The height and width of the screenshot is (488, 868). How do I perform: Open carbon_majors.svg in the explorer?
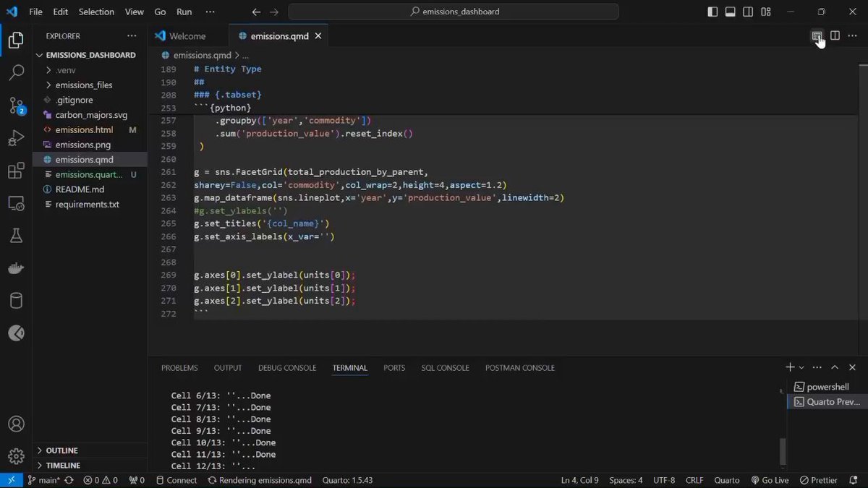[90, 115]
